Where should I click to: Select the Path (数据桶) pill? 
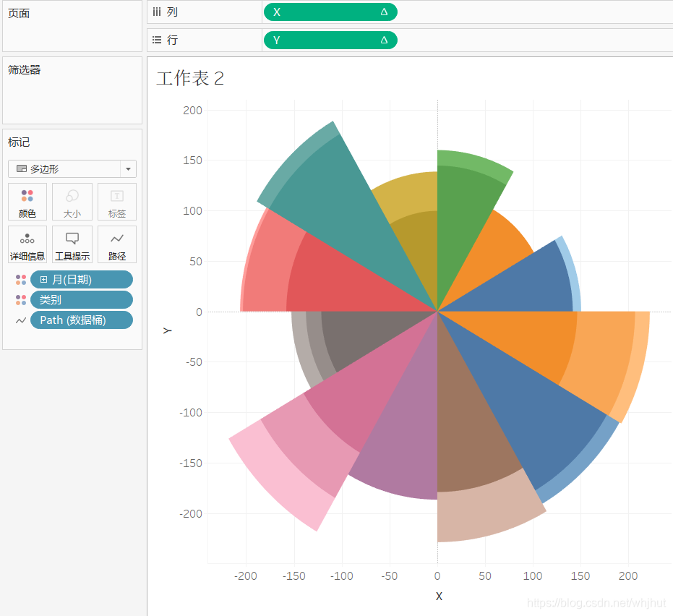click(x=82, y=320)
